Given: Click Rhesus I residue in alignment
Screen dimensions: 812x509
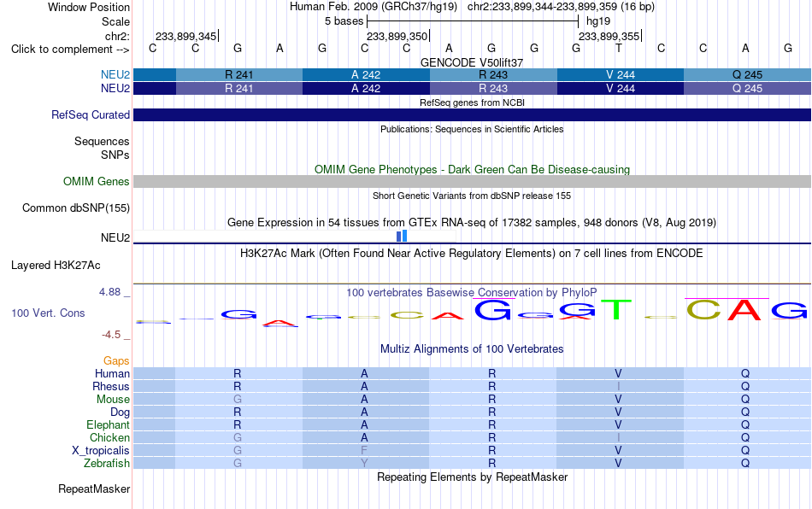Looking at the screenshot, I should coord(618,386).
